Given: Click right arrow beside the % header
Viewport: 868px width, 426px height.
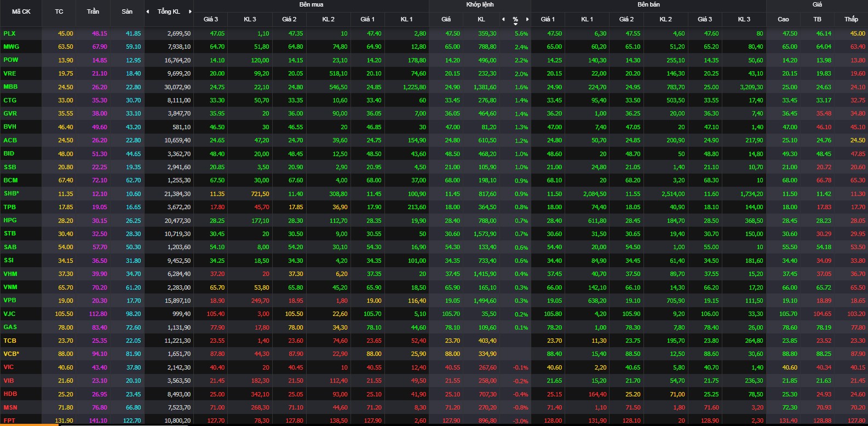Looking at the screenshot, I should (527, 19).
